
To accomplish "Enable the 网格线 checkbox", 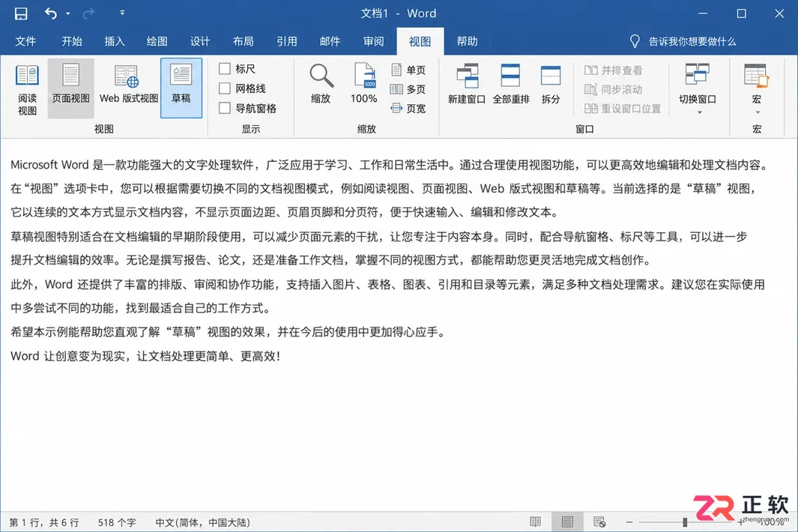I will pyautogui.click(x=225, y=88).
